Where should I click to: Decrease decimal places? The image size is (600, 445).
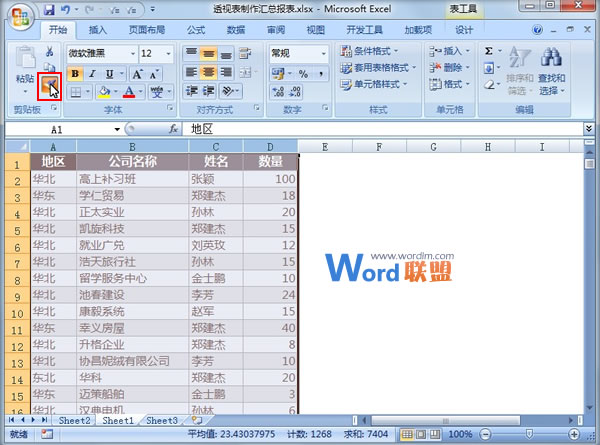(295, 92)
